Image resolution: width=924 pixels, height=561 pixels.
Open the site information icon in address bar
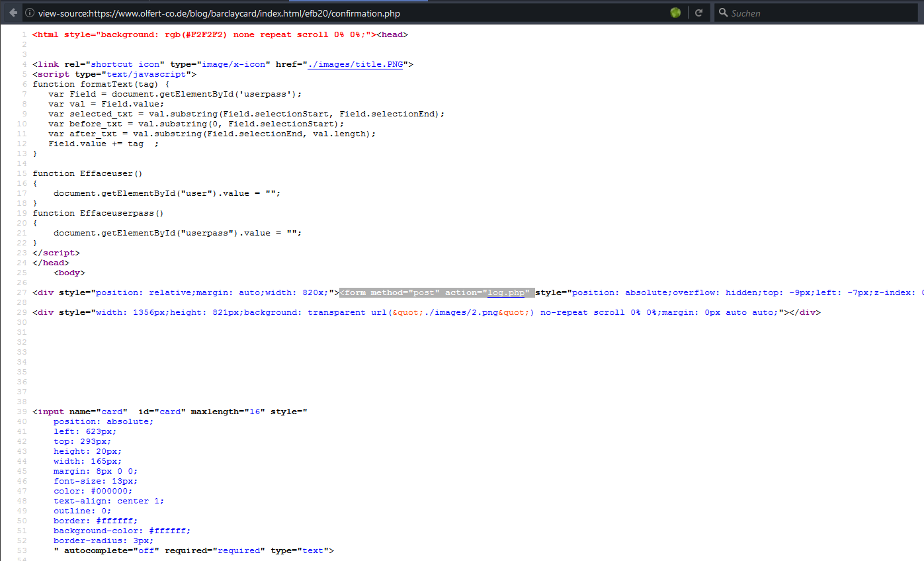point(29,13)
